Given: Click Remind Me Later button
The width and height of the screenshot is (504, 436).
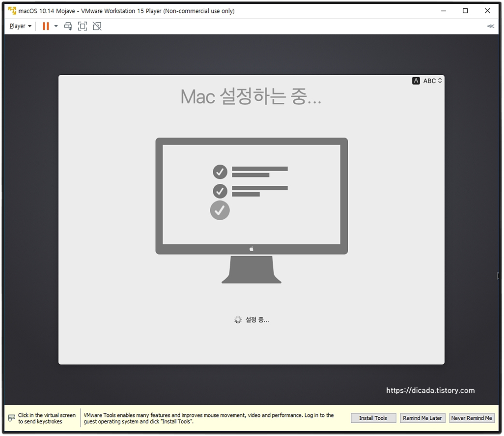Looking at the screenshot, I should (422, 418).
